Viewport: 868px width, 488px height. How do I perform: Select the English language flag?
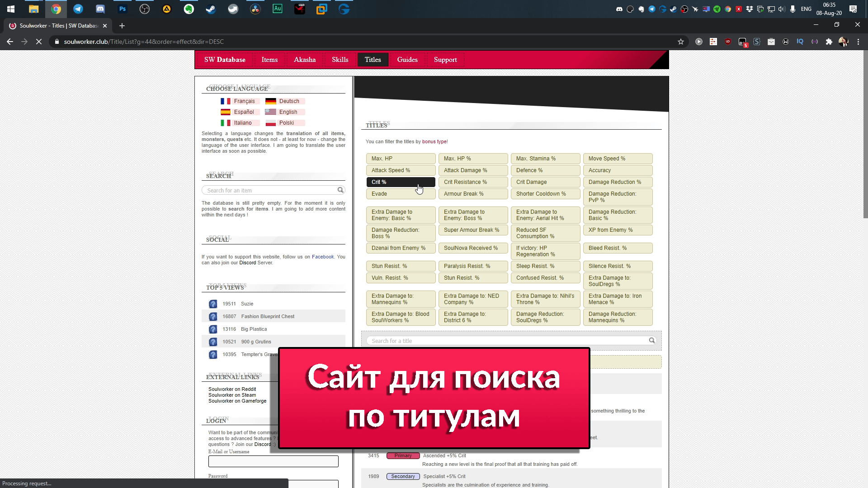point(271,112)
